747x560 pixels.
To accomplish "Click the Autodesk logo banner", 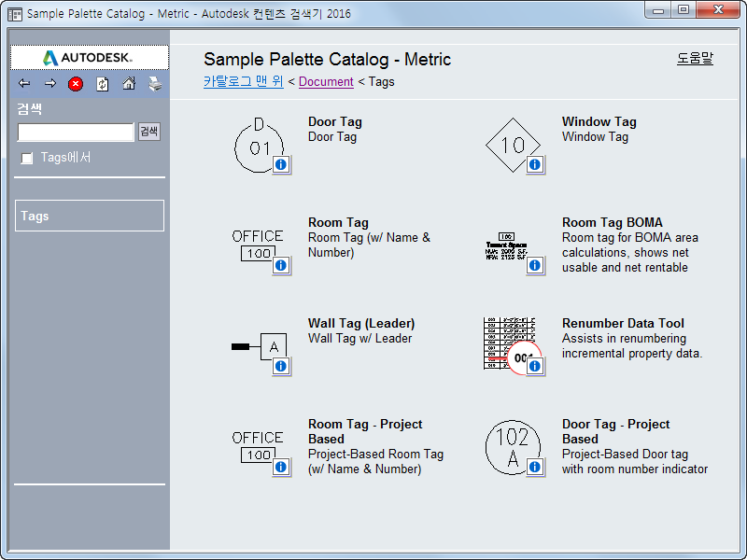I will tap(90, 58).
